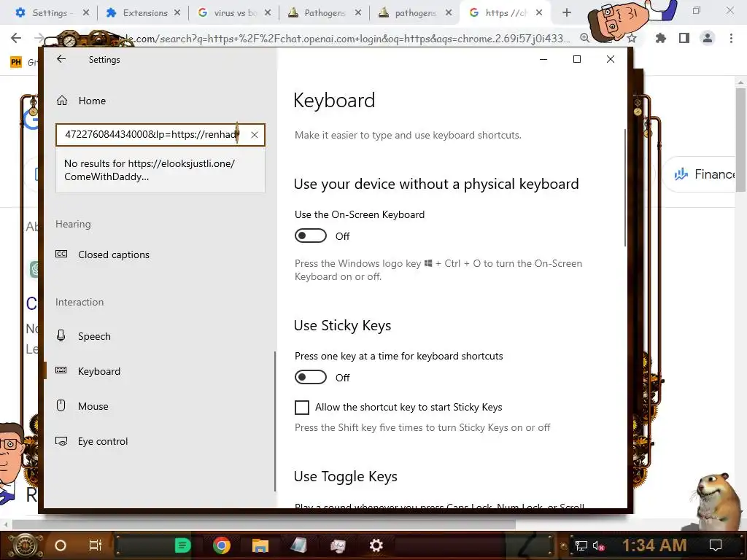Open Chrome three-dot menu

(x=731, y=38)
